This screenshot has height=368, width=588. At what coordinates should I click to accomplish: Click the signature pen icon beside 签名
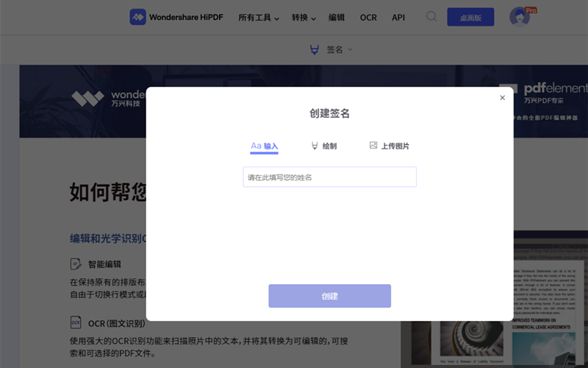click(315, 49)
